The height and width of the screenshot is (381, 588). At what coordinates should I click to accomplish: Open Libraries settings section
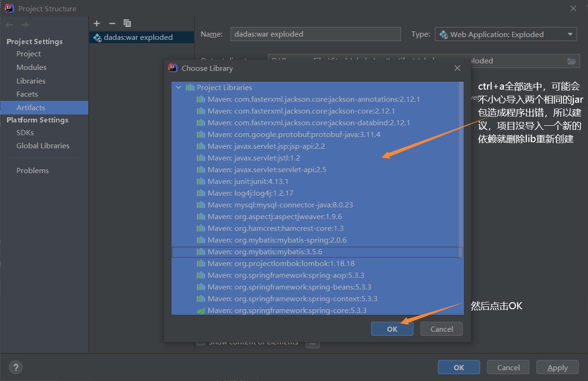pos(31,81)
